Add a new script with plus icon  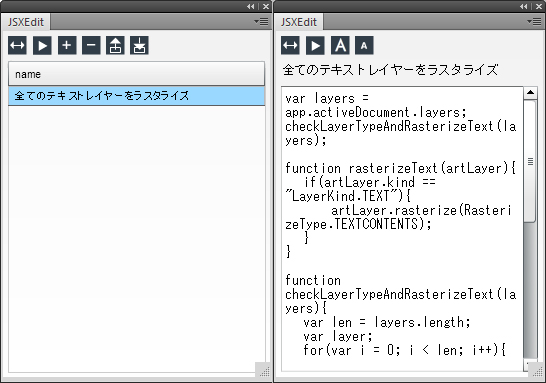click(x=67, y=45)
